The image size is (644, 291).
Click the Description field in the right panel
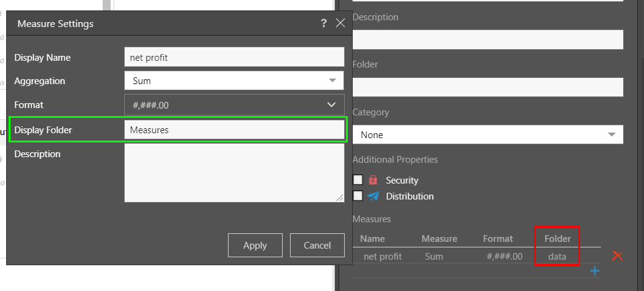coord(488,39)
